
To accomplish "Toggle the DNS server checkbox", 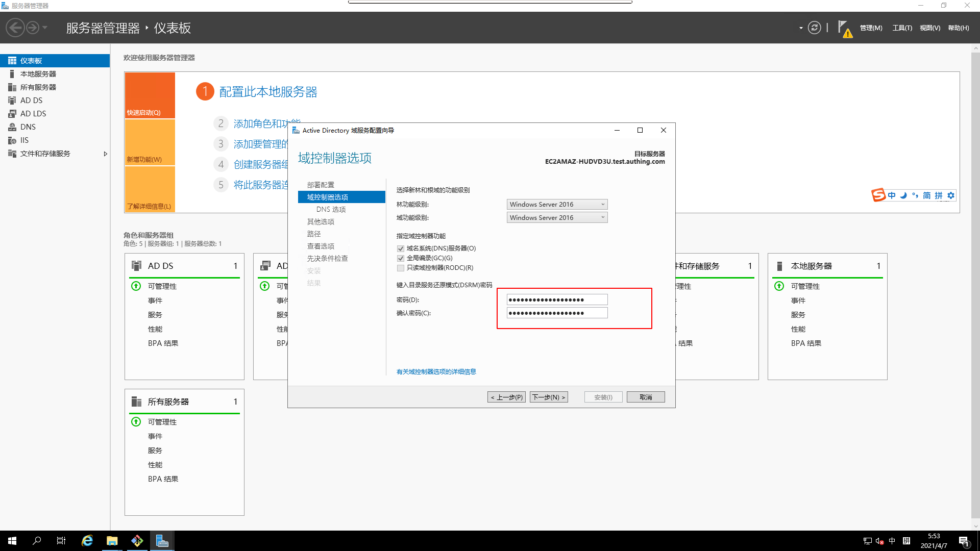I will click(401, 248).
